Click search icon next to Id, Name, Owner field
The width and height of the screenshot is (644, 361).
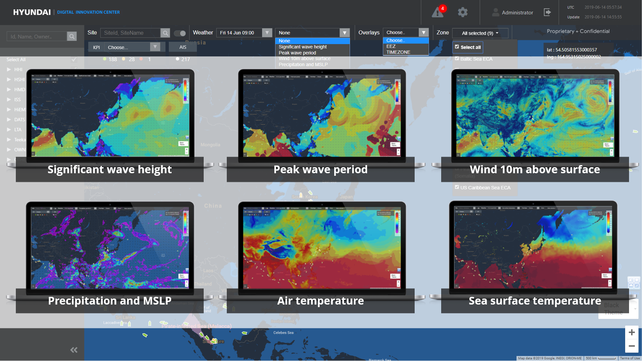[72, 36]
